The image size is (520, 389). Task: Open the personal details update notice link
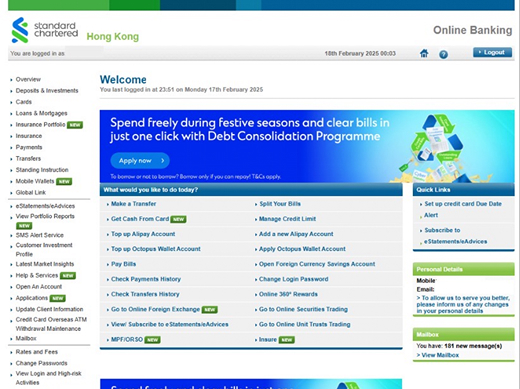coord(463,304)
